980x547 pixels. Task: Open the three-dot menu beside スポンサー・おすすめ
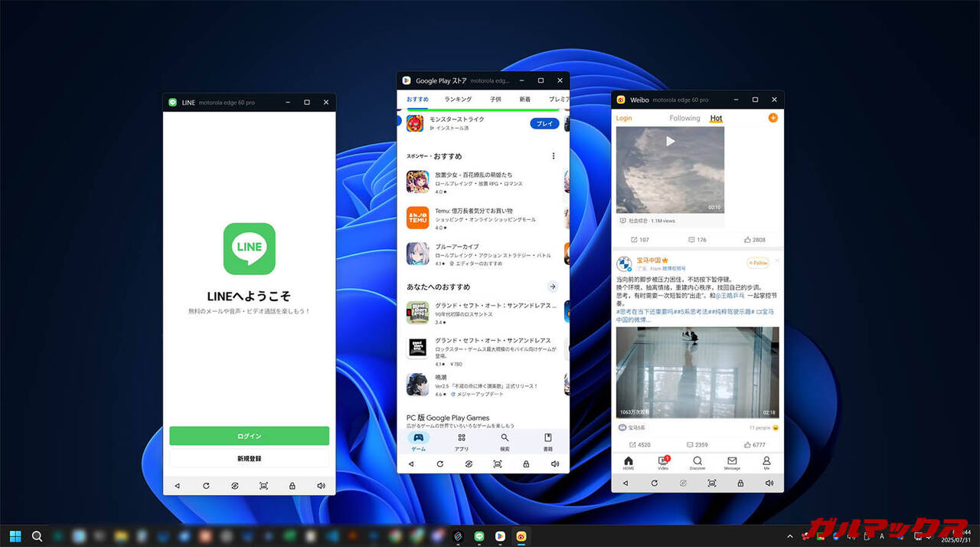[x=554, y=156]
